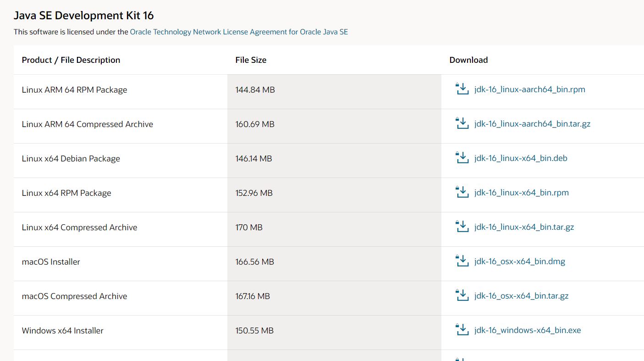Click the 166.56 MB file size cell
The image size is (644, 361).
tap(334, 264)
